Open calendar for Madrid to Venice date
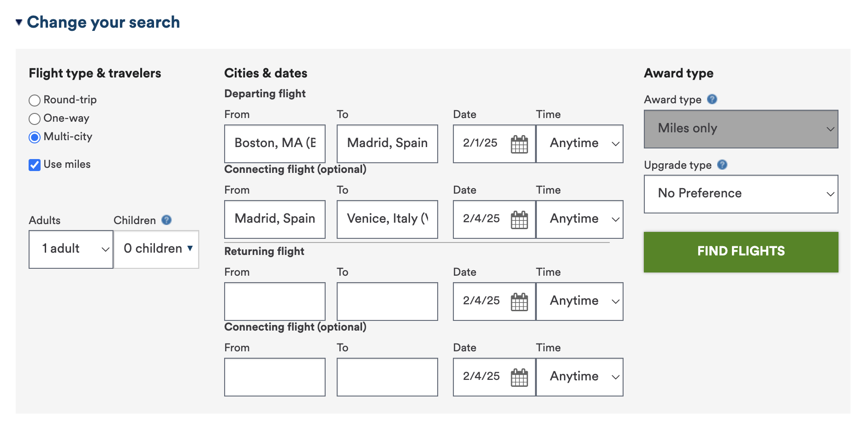The width and height of the screenshot is (868, 426). [519, 220]
